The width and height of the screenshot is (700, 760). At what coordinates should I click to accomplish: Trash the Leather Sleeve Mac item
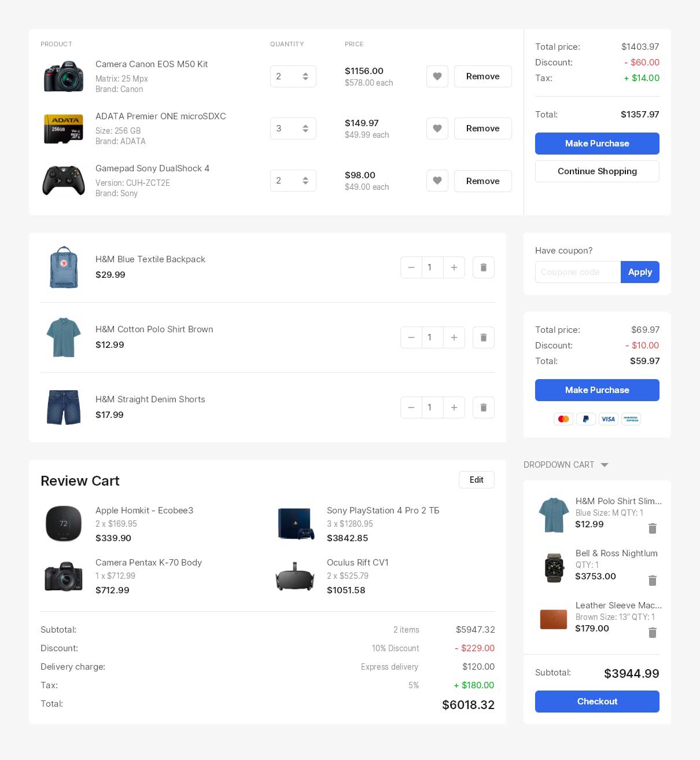coord(653,633)
